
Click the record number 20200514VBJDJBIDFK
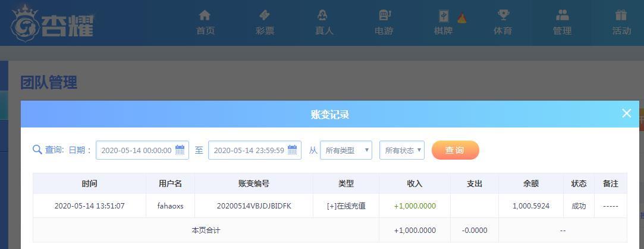point(254,206)
